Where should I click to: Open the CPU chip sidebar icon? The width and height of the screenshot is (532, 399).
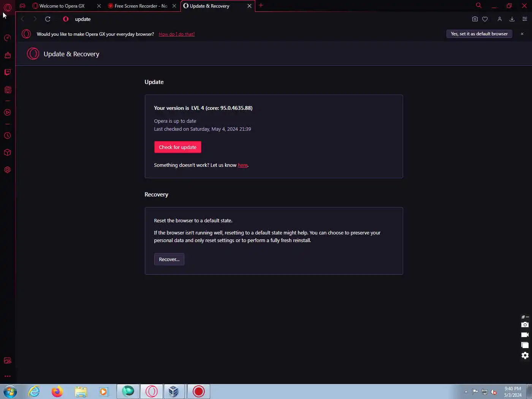tap(8, 90)
